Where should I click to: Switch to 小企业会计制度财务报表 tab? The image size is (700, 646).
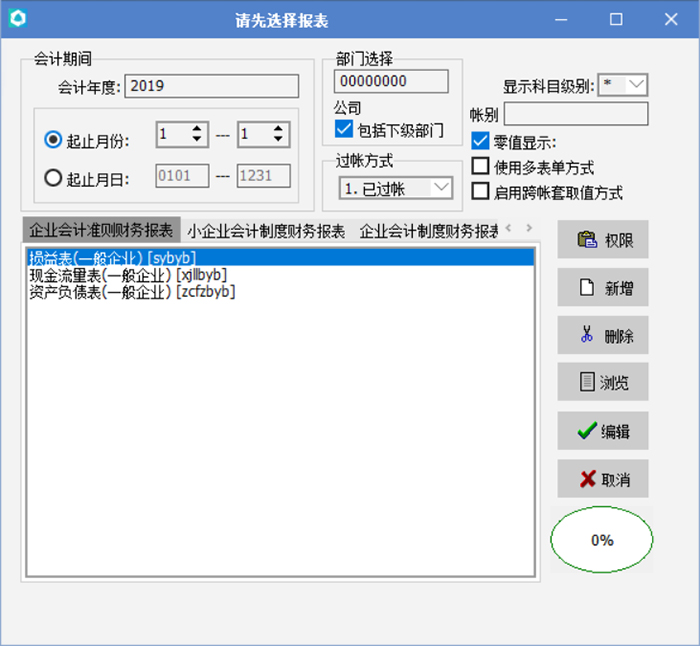click(266, 231)
